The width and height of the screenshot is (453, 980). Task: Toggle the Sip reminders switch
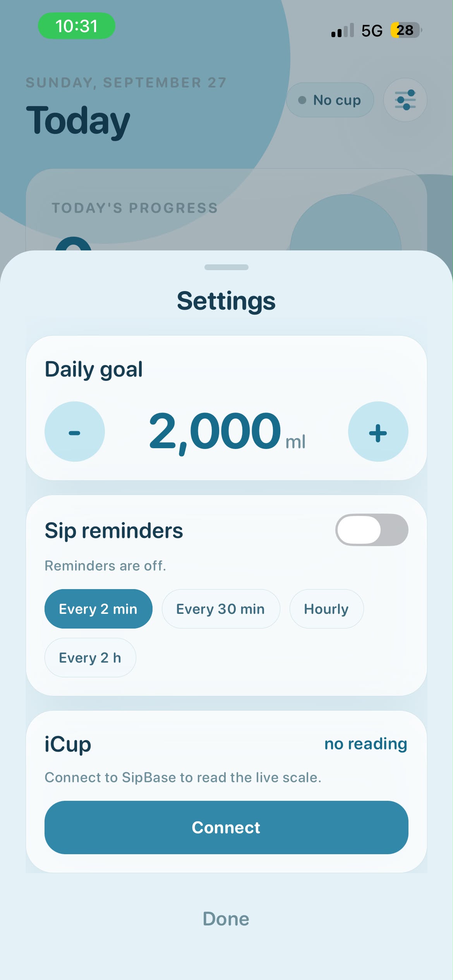click(x=372, y=530)
